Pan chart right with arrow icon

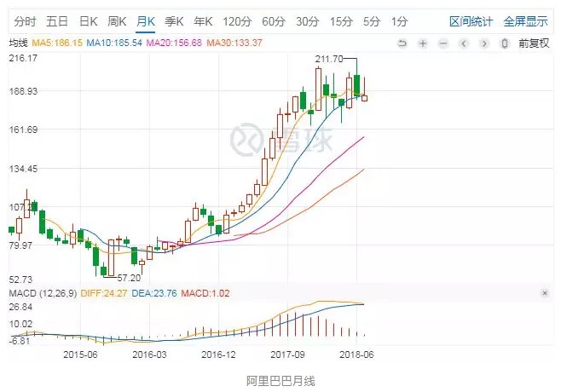pos(484,43)
